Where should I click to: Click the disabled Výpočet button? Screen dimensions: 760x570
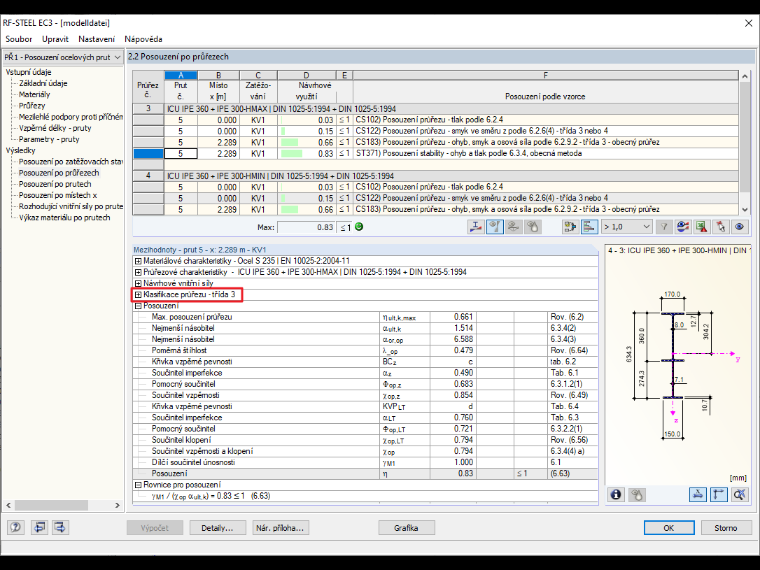155,528
